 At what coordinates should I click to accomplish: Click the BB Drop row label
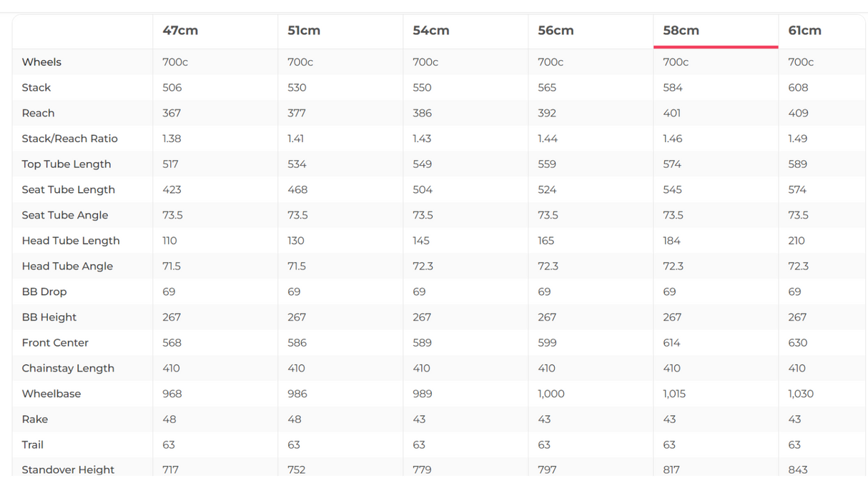[x=44, y=292]
